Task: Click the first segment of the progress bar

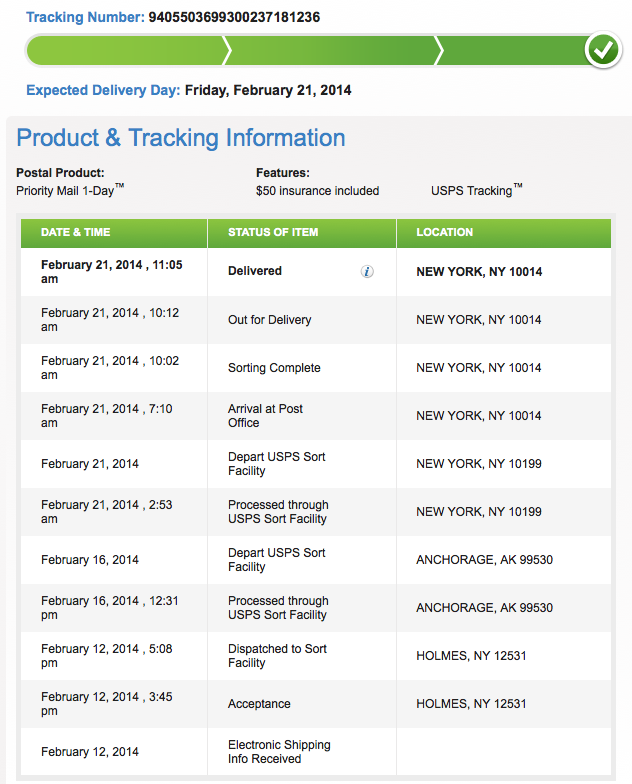Action: point(125,50)
